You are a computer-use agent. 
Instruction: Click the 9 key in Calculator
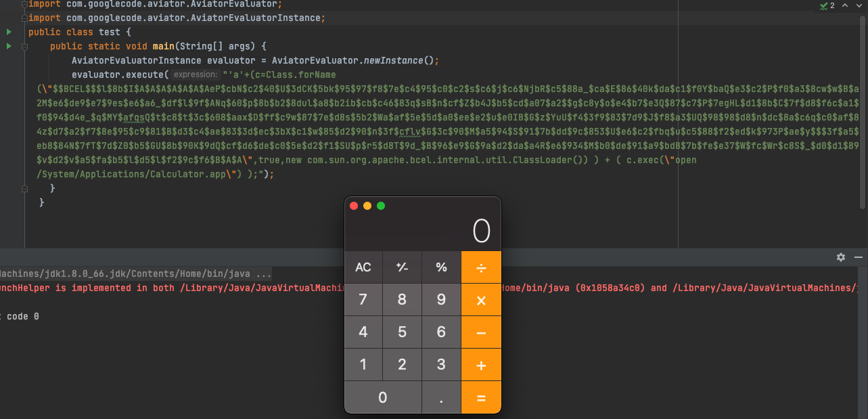pyautogui.click(x=441, y=300)
